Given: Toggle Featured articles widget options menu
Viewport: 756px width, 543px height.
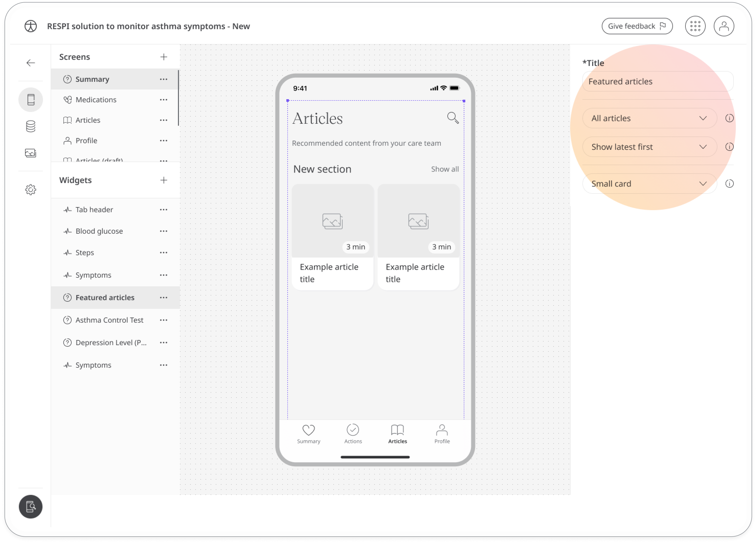Looking at the screenshot, I should pos(164,297).
